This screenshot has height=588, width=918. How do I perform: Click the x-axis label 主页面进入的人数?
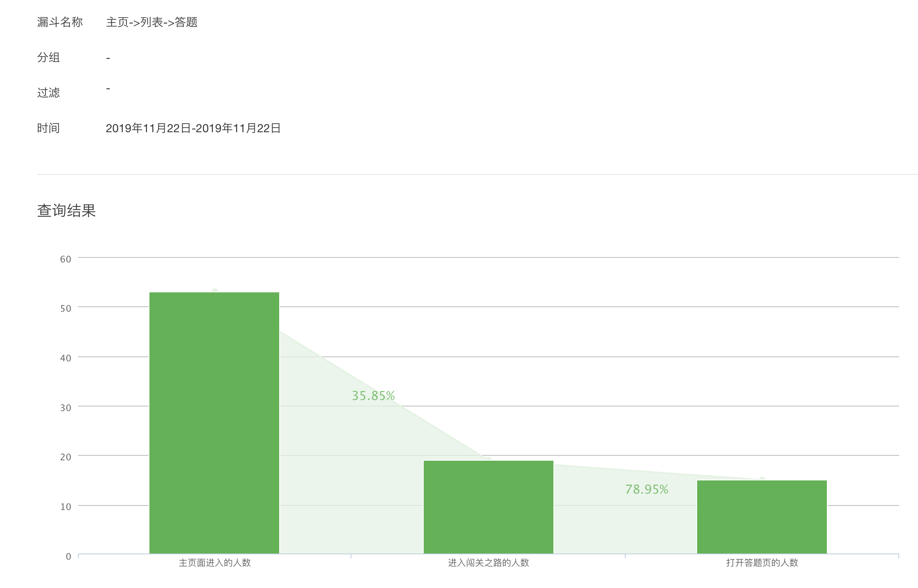pyautogui.click(x=214, y=563)
